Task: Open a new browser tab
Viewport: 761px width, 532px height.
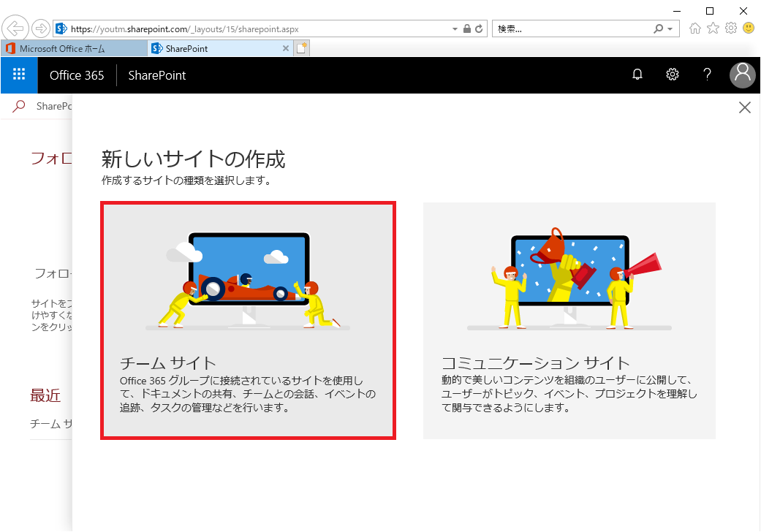Action: [301, 48]
